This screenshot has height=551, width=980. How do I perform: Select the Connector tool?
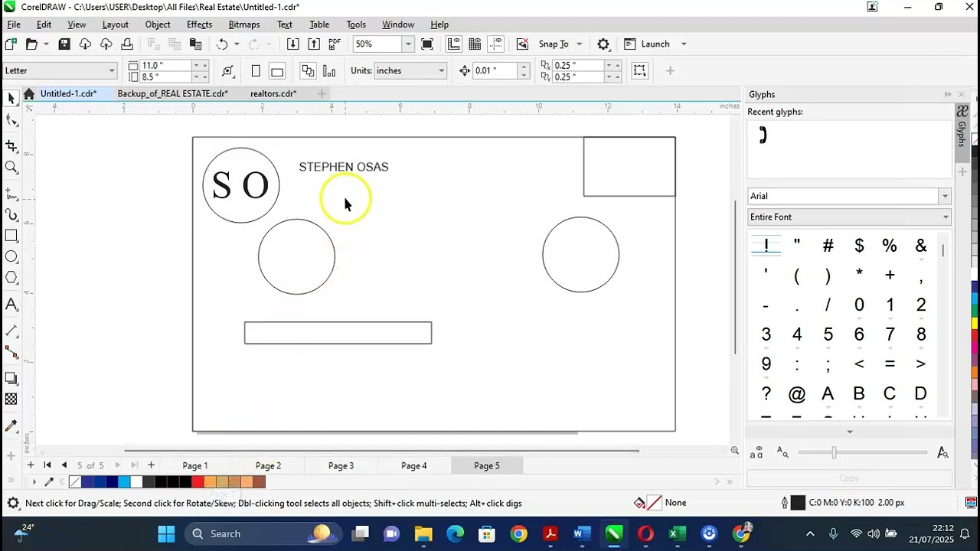[11, 352]
